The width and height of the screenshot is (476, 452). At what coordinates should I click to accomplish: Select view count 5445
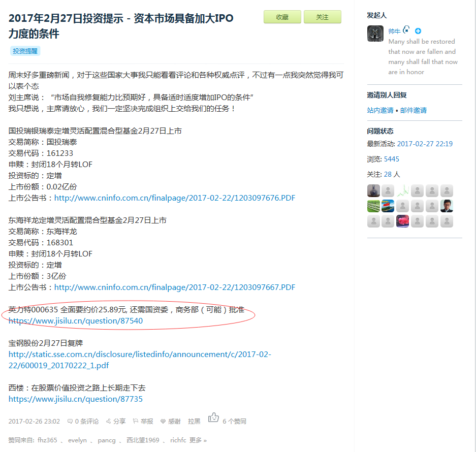[391, 159]
